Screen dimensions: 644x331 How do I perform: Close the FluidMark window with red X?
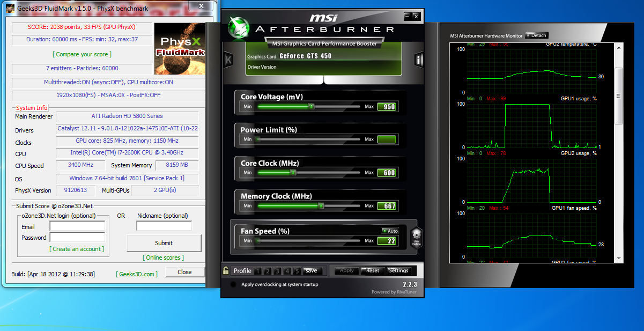pyautogui.click(x=201, y=6)
